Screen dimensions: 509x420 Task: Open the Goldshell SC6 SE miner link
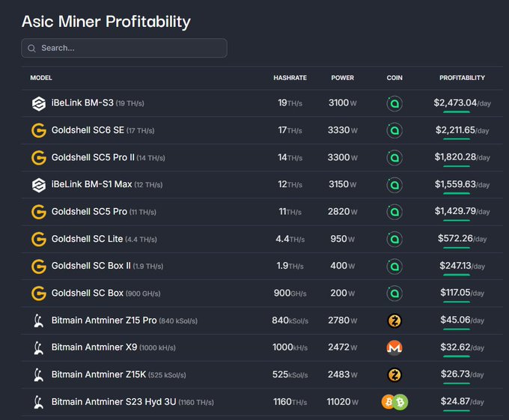point(103,130)
